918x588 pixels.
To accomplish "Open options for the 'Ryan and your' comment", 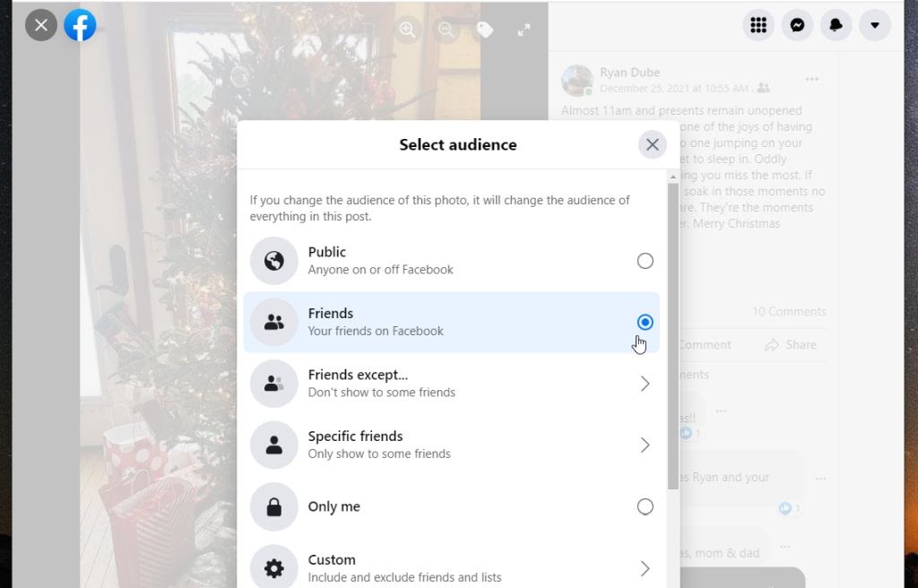I will (x=821, y=479).
